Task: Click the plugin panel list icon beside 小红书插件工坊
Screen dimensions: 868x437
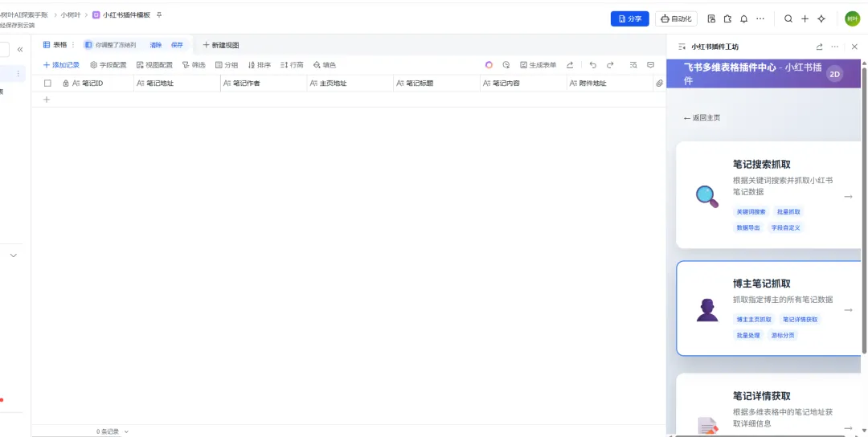Action: pyautogui.click(x=682, y=47)
